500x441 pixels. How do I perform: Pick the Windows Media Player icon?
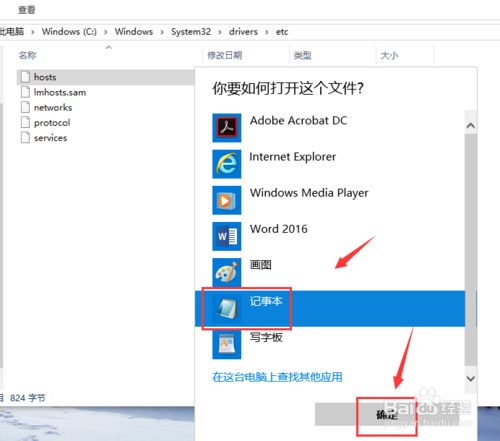point(227,200)
